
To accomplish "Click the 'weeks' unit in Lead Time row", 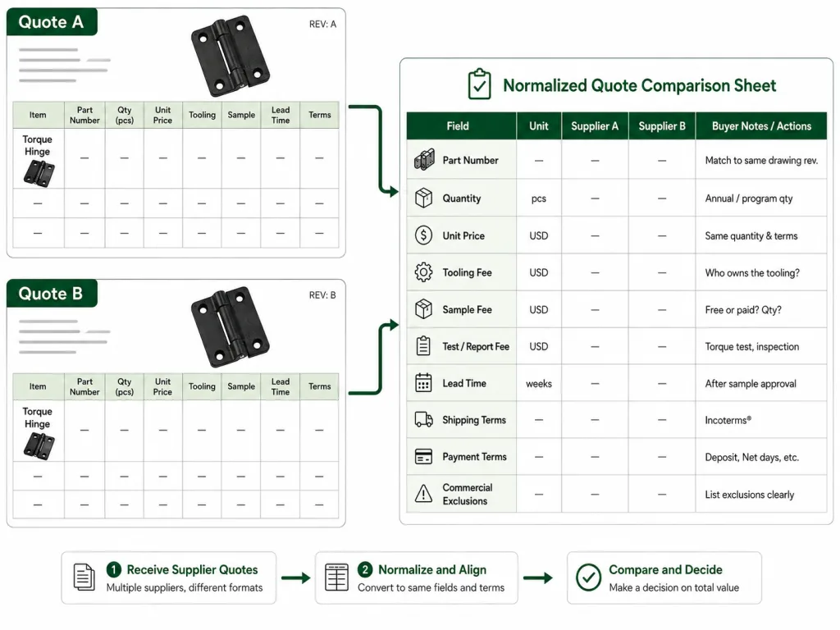I will pyautogui.click(x=538, y=384).
